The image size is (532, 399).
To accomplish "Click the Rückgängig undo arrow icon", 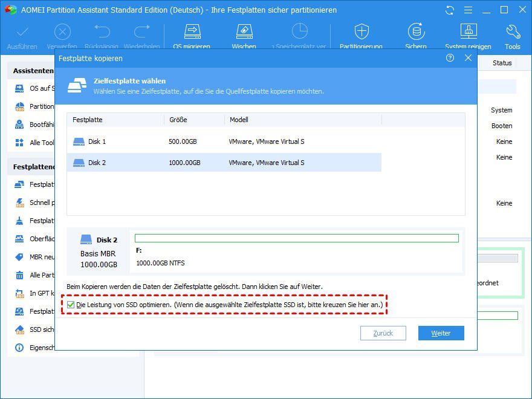I will (x=102, y=32).
